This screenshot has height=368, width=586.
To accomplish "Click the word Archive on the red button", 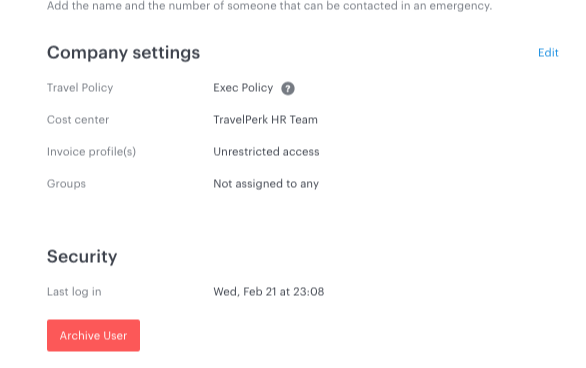I will point(80,335).
